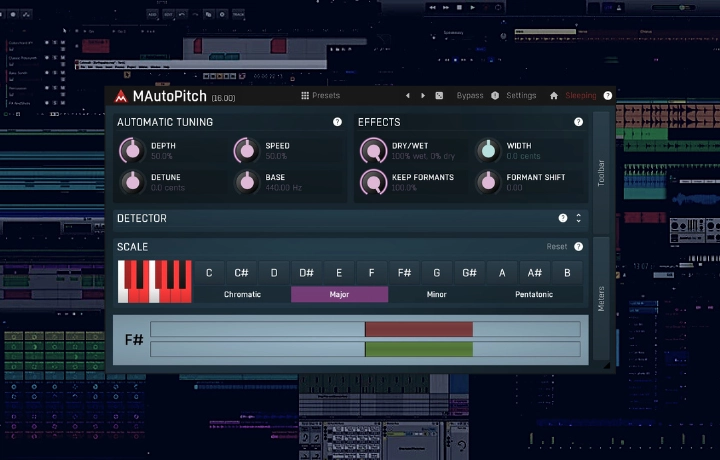Select the Major scale preset
This screenshot has height=460, width=720.
pos(339,294)
